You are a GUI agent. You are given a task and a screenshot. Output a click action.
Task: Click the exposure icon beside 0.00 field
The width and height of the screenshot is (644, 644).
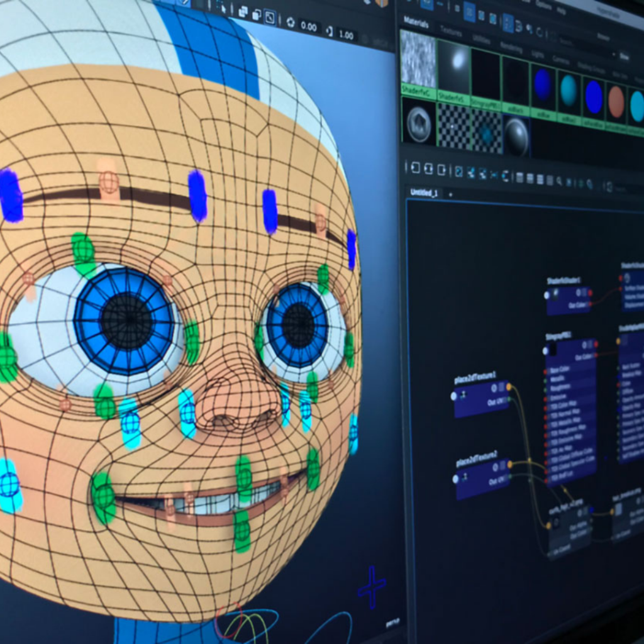[291, 23]
